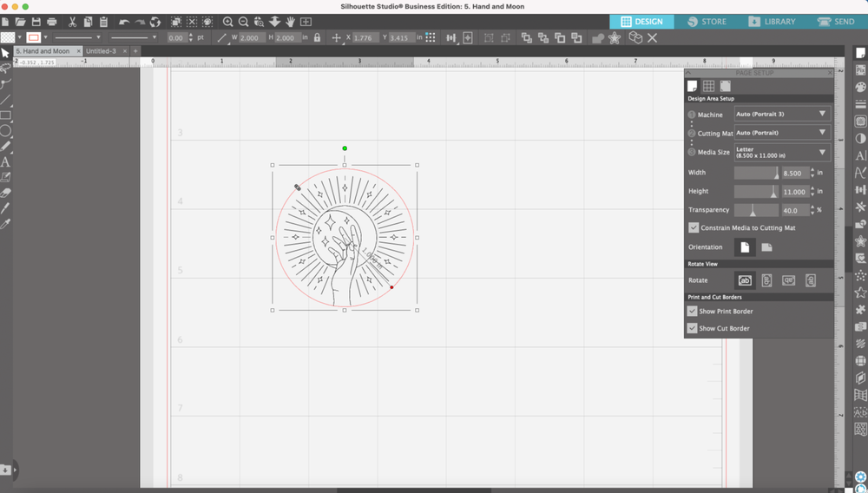Select the Rectangle drawing tool
The height and width of the screenshot is (493, 868).
pyautogui.click(x=5, y=115)
